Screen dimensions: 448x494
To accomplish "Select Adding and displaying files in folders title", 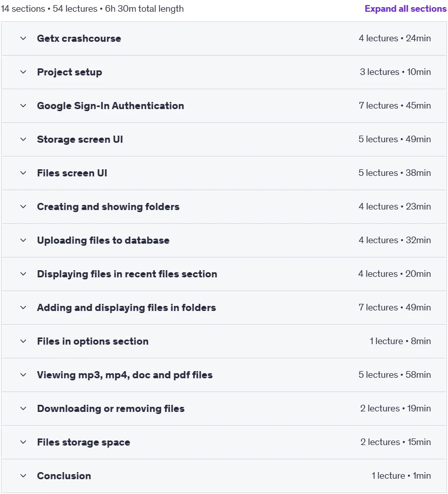I will (x=126, y=307).
